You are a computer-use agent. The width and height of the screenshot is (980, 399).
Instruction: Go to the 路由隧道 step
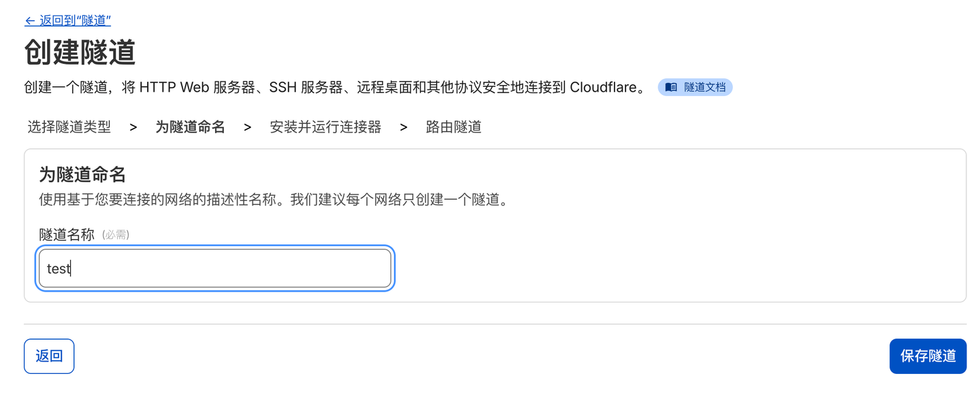[453, 127]
